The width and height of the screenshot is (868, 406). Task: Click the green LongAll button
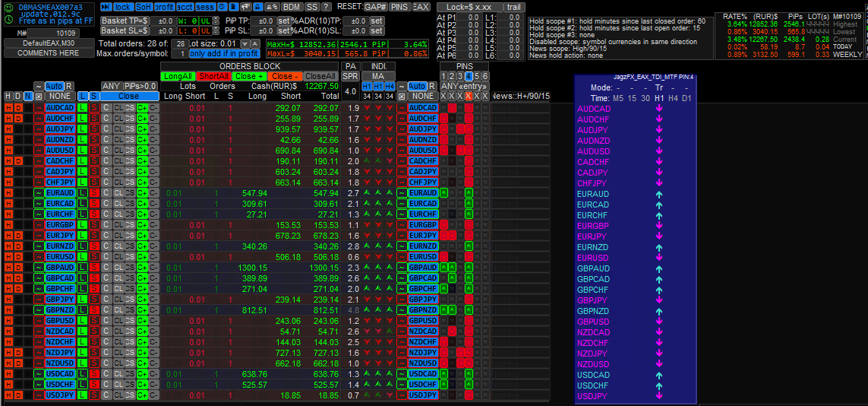point(178,76)
